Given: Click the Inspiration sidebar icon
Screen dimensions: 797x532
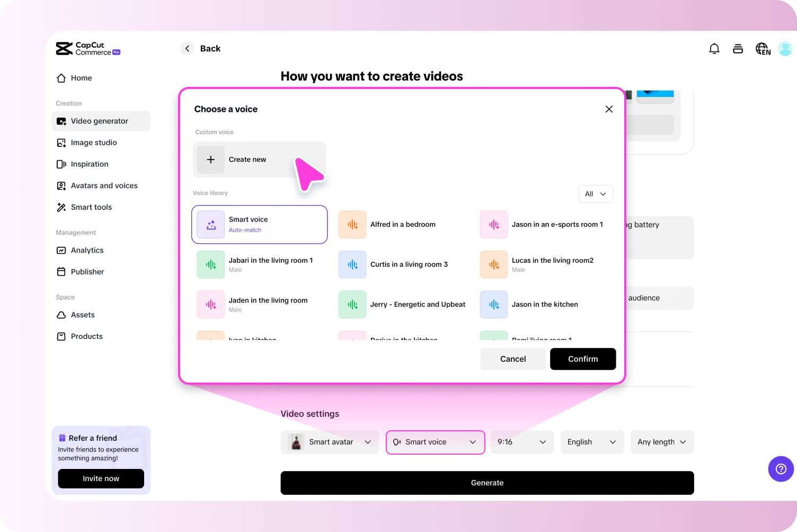Looking at the screenshot, I should [x=61, y=164].
